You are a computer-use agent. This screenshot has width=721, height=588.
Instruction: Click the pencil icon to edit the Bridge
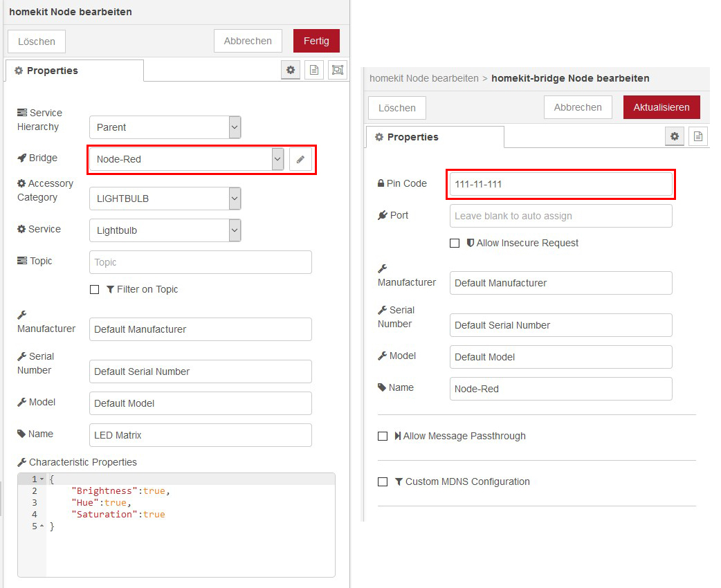pos(300,160)
